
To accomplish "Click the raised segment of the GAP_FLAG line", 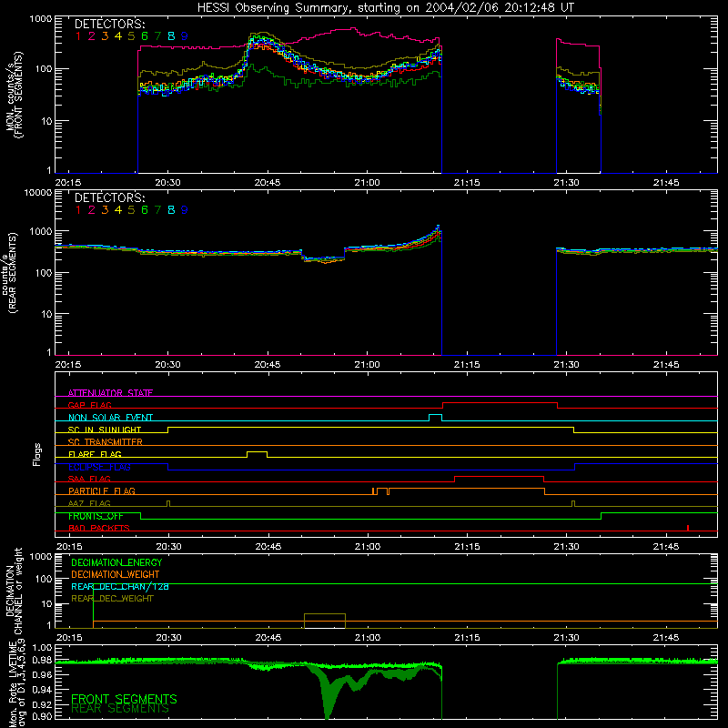I will pyautogui.click(x=500, y=403).
